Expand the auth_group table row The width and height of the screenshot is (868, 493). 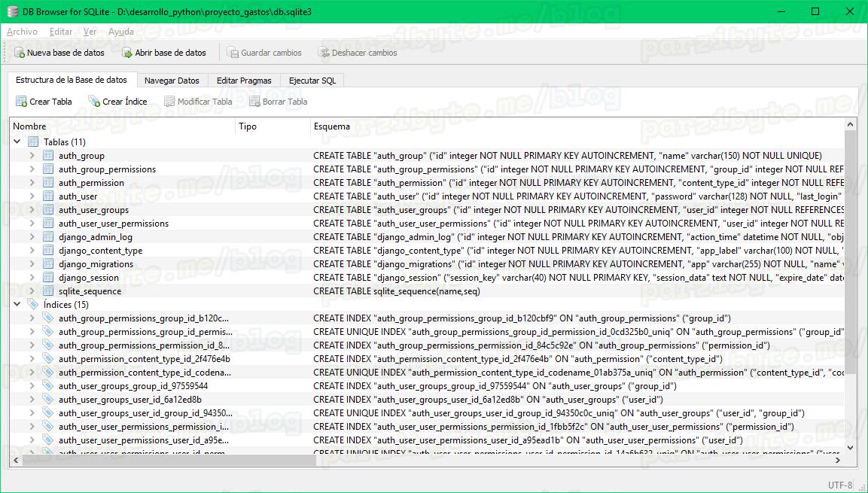(x=32, y=156)
